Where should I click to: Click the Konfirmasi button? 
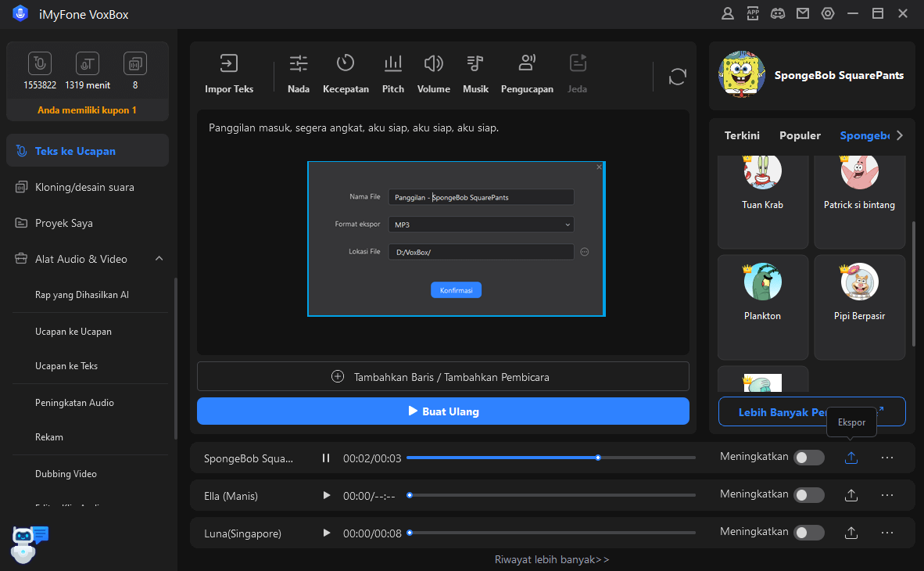pos(456,290)
